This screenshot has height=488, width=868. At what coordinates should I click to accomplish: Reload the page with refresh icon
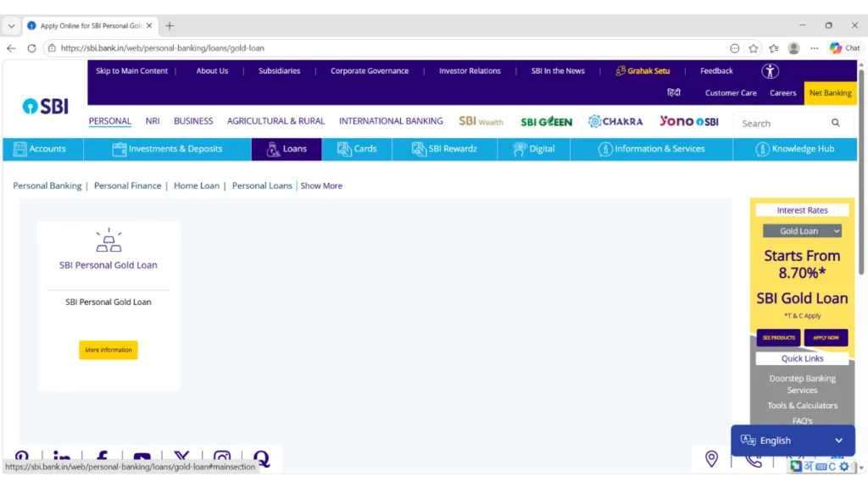[31, 48]
